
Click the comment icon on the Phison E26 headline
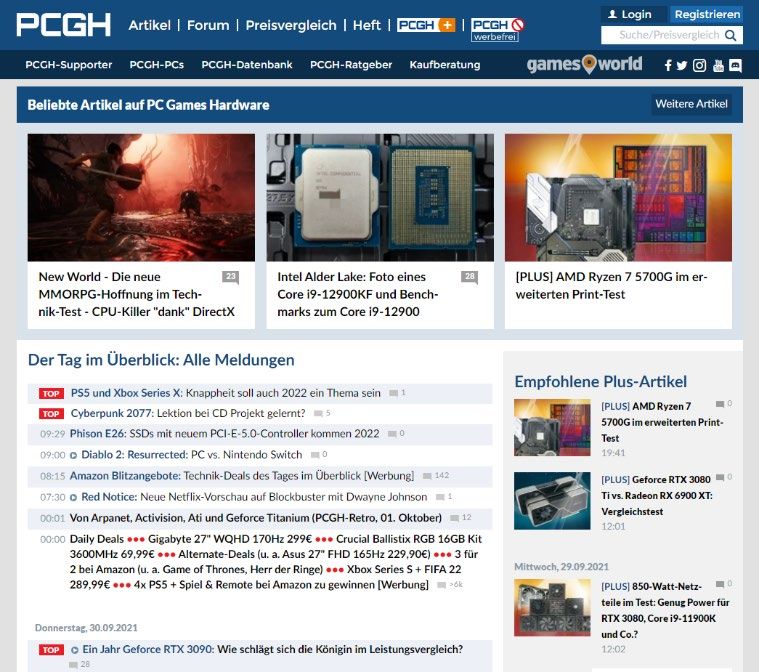click(x=392, y=434)
